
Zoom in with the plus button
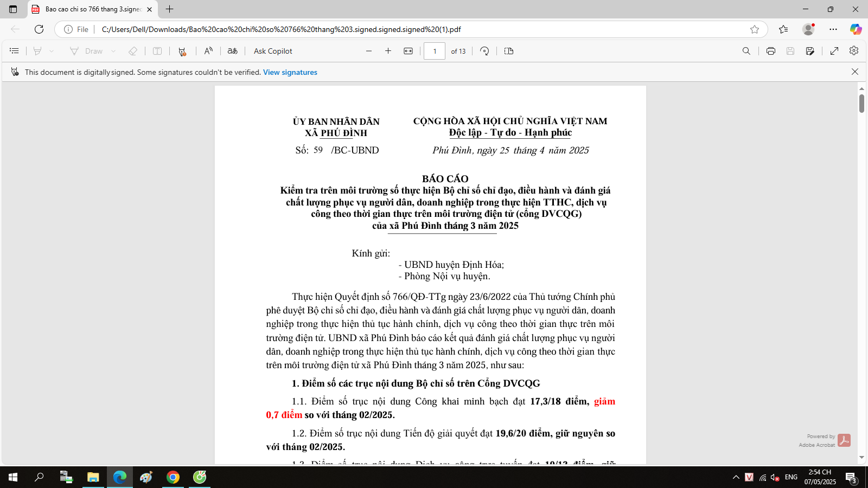[x=388, y=51]
